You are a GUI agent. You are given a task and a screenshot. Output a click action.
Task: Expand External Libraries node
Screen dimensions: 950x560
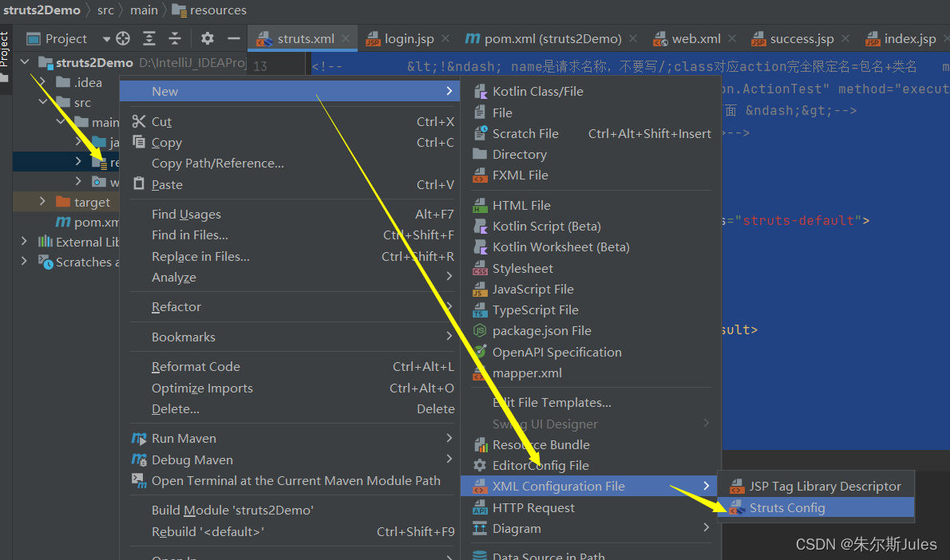tap(24, 242)
